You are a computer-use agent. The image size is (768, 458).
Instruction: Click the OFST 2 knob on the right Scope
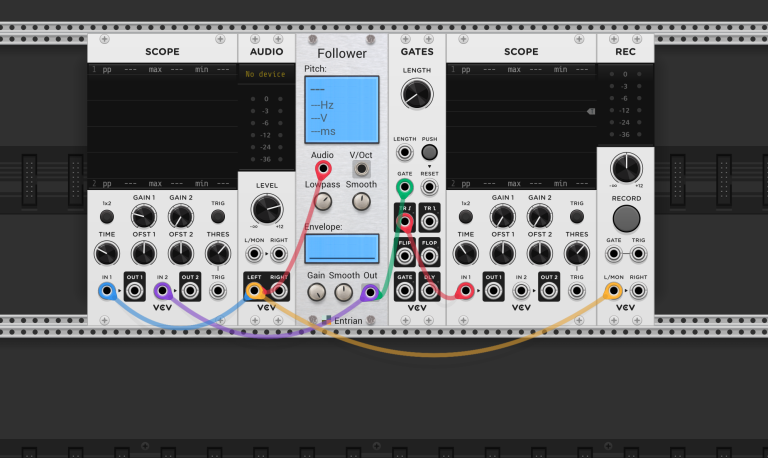(x=540, y=254)
